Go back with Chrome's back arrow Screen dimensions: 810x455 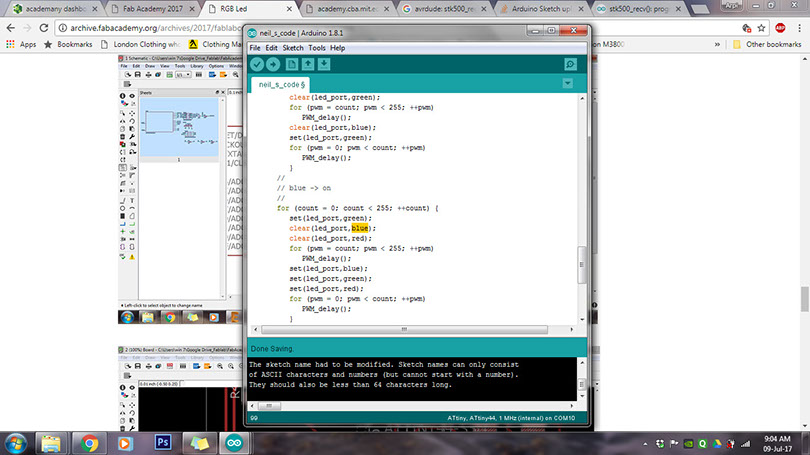pos(11,28)
